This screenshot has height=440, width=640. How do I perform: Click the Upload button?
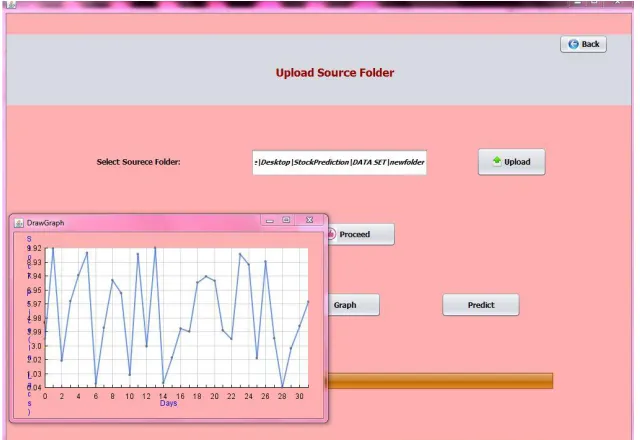point(511,162)
